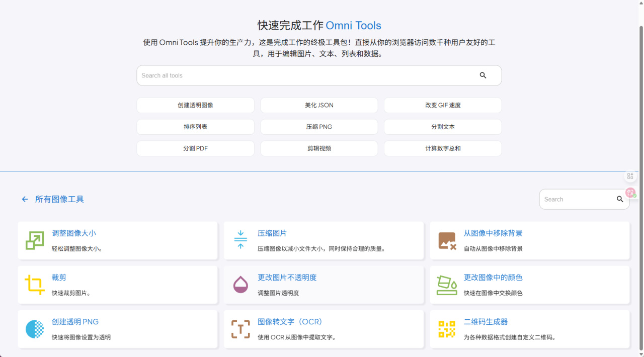
Task: Click the blue compress image icon
Action: coord(240,240)
